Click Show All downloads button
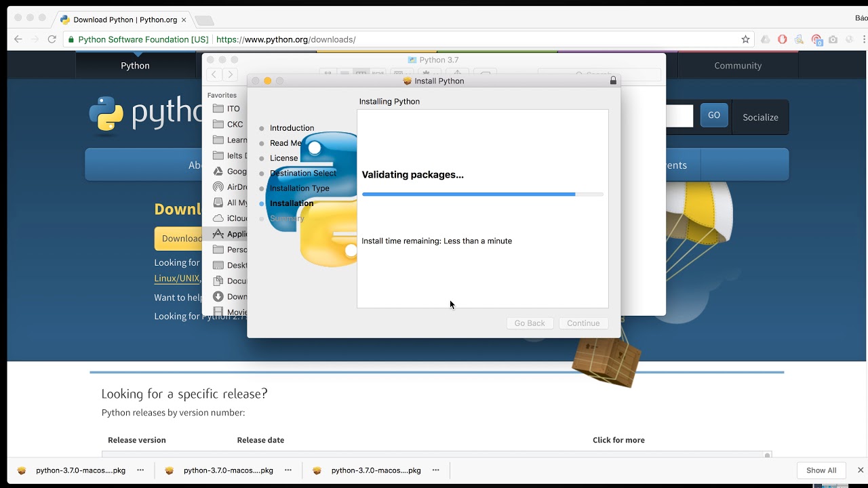This screenshot has height=488, width=868. pyautogui.click(x=821, y=470)
